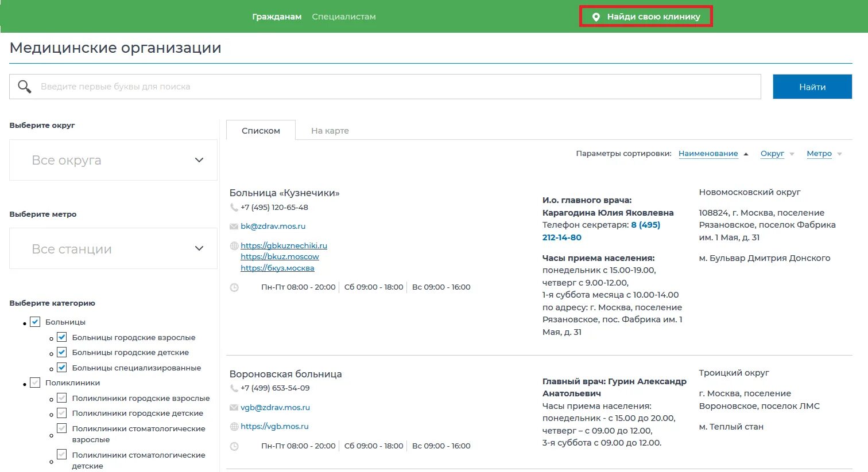Click globe icon beside vgb.mos.ru link
Viewport: 868px width, 472px height.
(x=234, y=427)
